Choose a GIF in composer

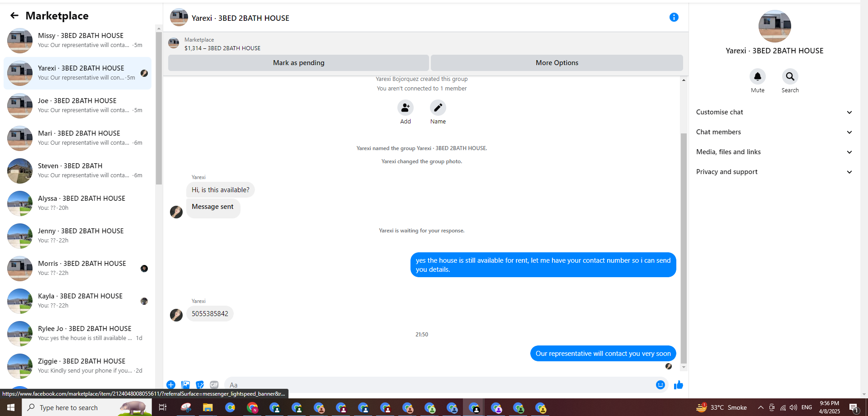click(x=214, y=385)
